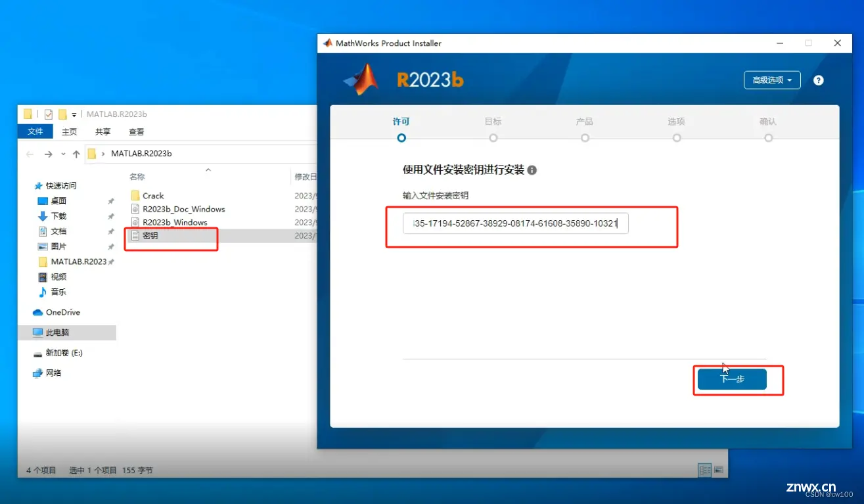Image resolution: width=864 pixels, height=504 pixels.
Task: Select 桌面 in the navigation pane
Action: (x=58, y=201)
